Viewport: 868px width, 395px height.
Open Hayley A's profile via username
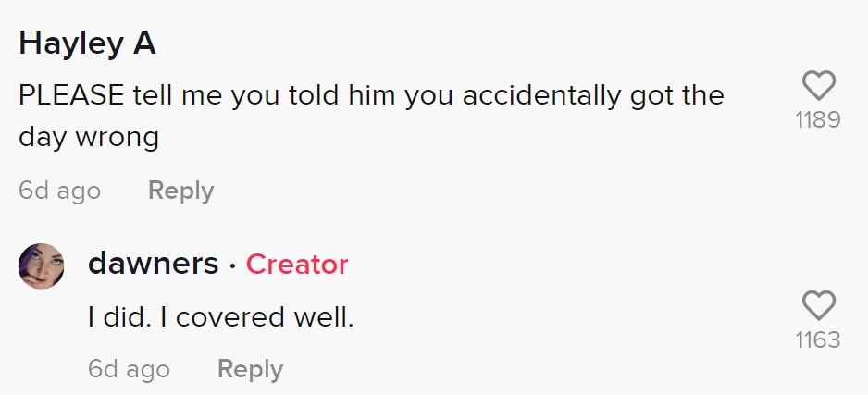[x=88, y=43]
